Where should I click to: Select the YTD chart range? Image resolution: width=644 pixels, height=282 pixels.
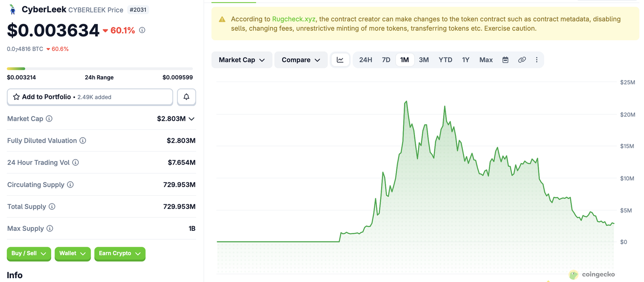(445, 60)
